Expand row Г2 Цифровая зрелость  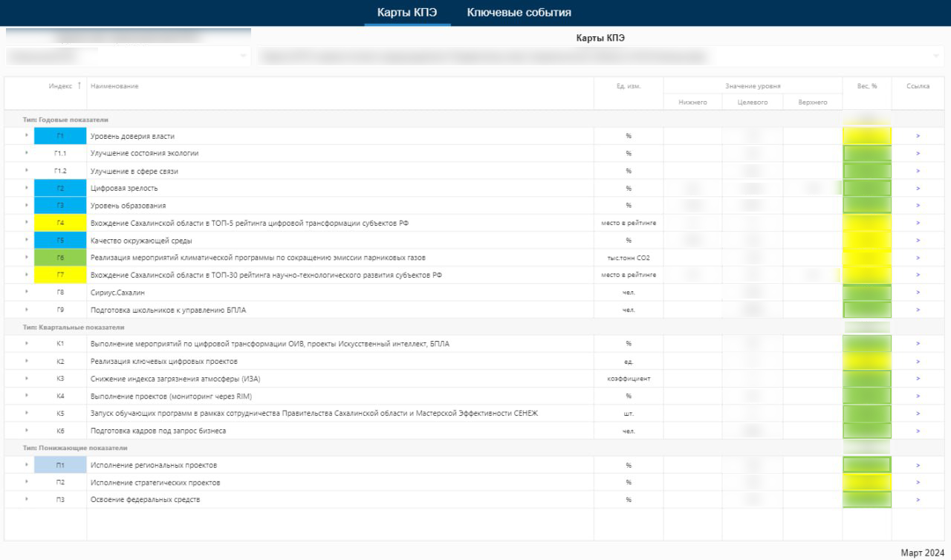tap(26, 188)
